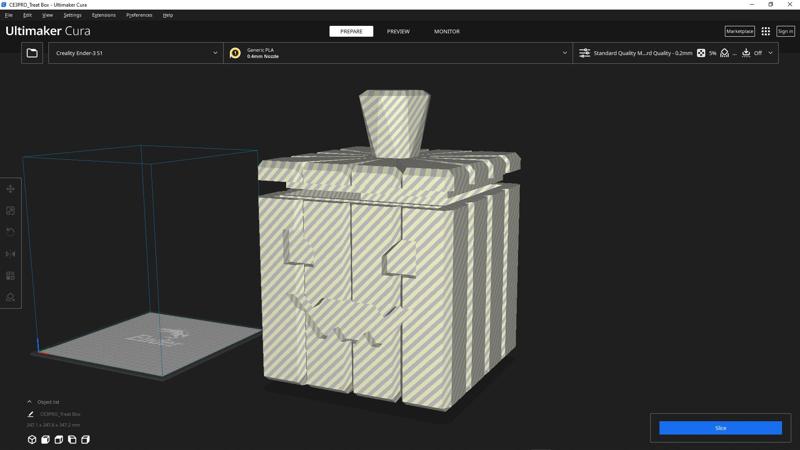Click the infill 5% icon
Viewport: 800px width, 450px height.
701,53
